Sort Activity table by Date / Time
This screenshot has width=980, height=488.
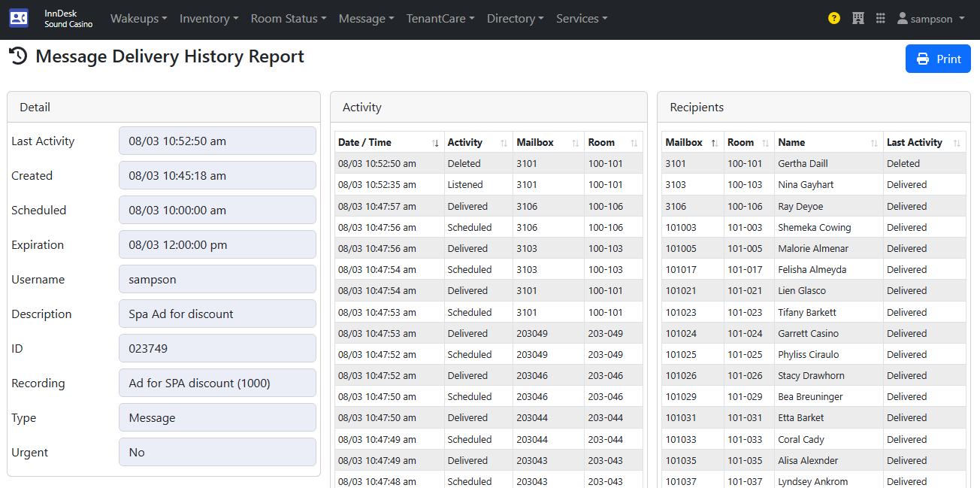pyautogui.click(x=389, y=142)
